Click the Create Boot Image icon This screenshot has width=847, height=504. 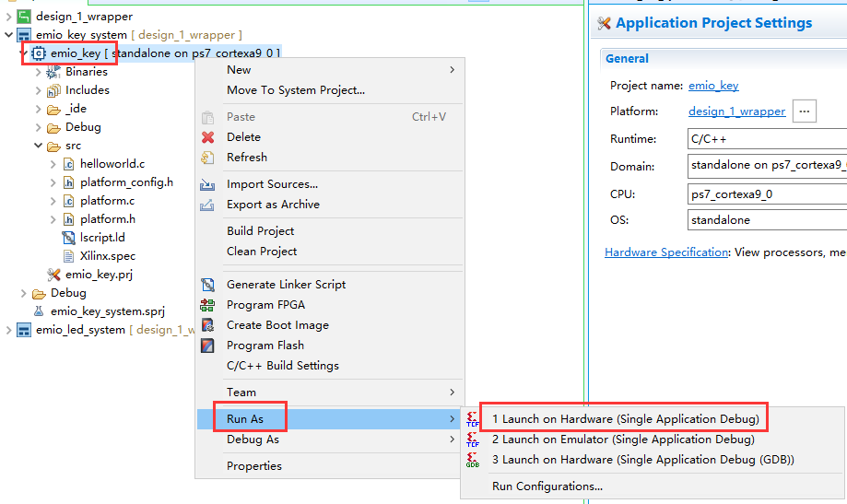point(207,325)
